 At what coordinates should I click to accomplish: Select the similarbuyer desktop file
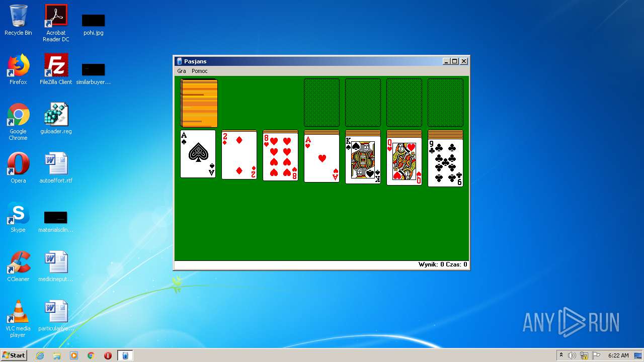point(94,73)
